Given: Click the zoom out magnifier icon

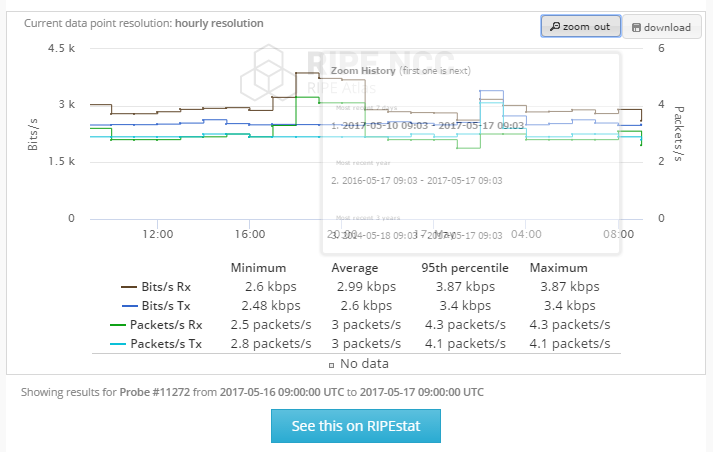Looking at the screenshot, I should pos(555,27).
